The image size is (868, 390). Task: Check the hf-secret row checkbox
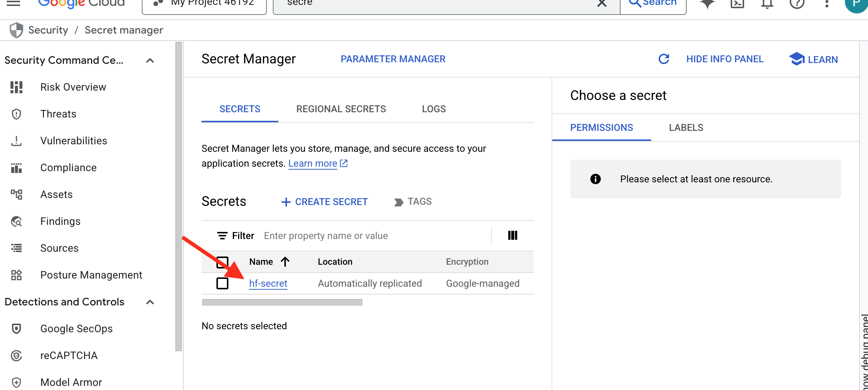pos(222,283)
